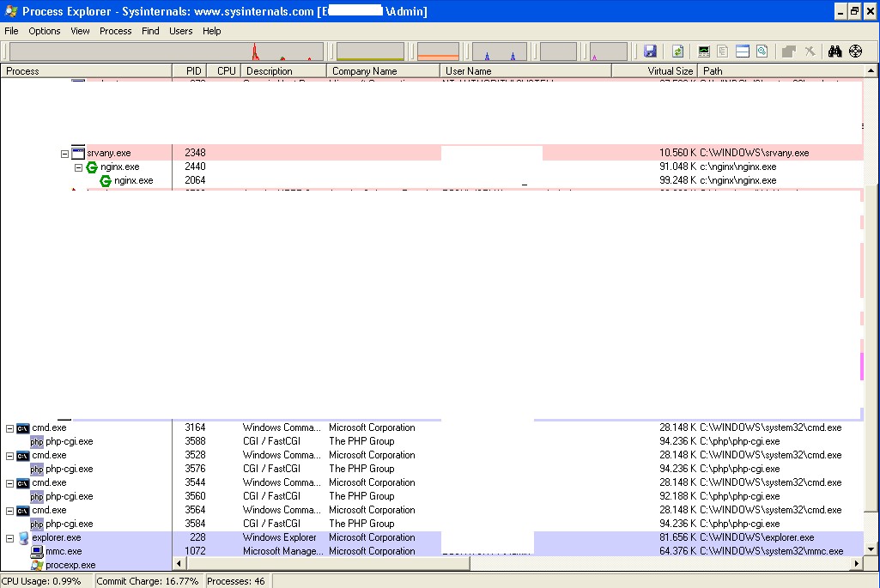Screen dimensions: 880x588
Task: Click the php-cgi.exe icon for PID 3584
Action: tap(36, 524)
